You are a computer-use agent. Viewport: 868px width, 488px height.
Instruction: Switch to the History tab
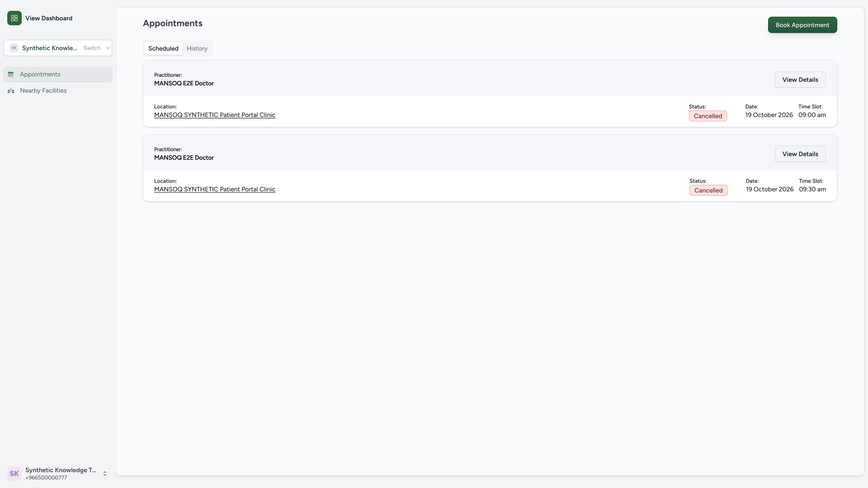pos(197,48)
